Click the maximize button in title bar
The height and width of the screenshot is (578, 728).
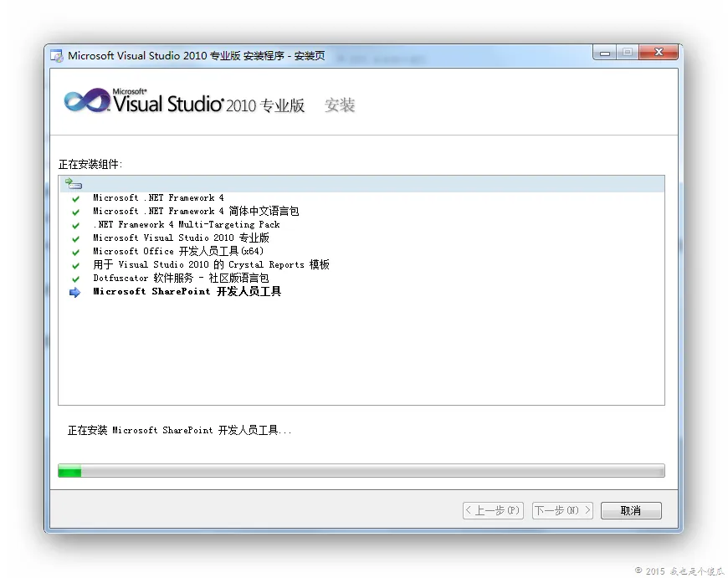click(628, 53)
